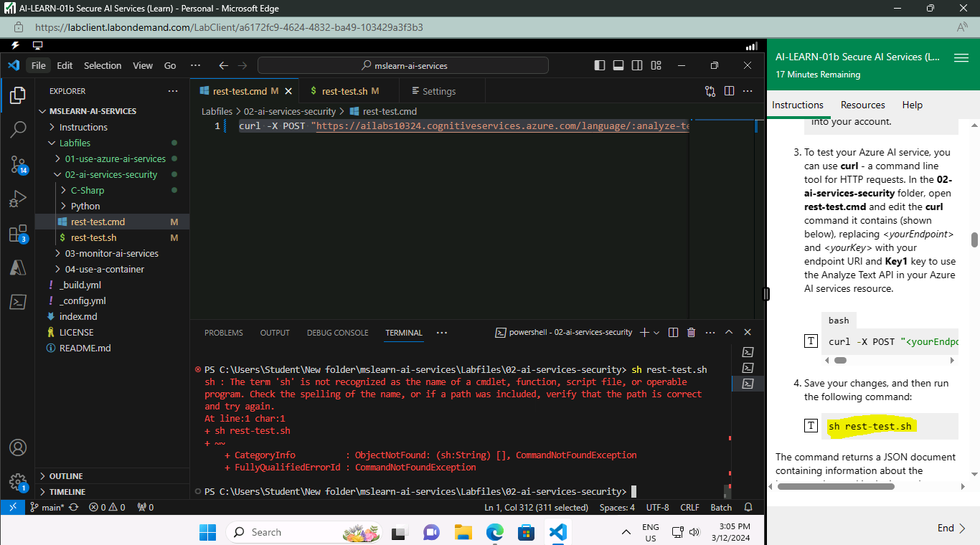Open the Manage gear icon

tap(18, 481)
